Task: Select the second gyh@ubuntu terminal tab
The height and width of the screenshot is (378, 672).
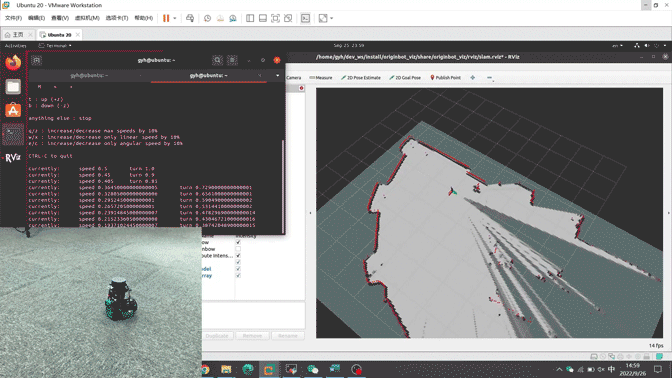Action: click(x=208, y=75)
